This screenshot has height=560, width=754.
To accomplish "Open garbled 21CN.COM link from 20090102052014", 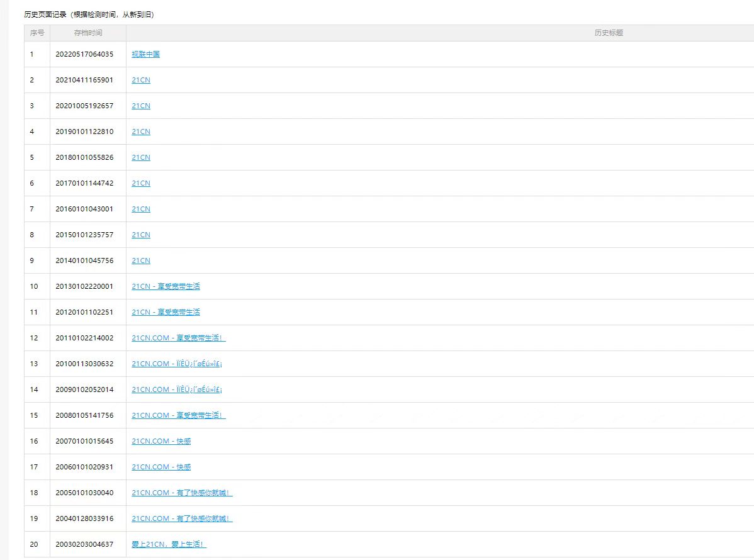I will 177,389.
